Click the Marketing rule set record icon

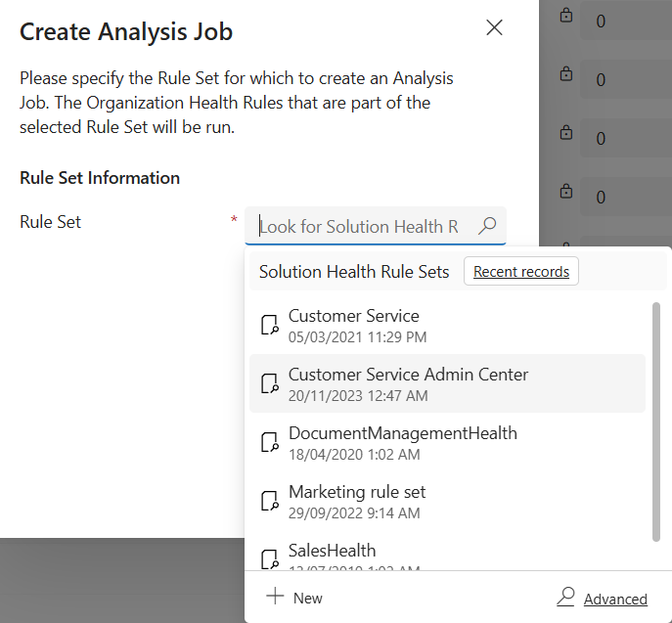(270, 502)
